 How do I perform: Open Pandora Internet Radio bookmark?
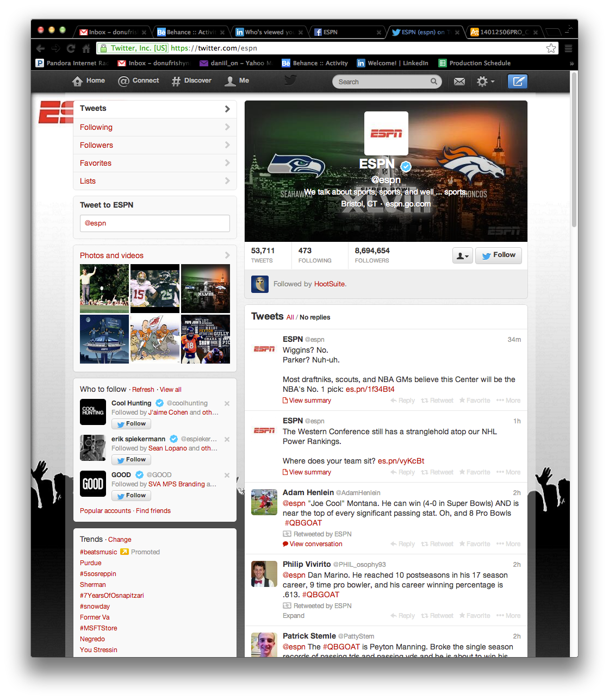72,64
